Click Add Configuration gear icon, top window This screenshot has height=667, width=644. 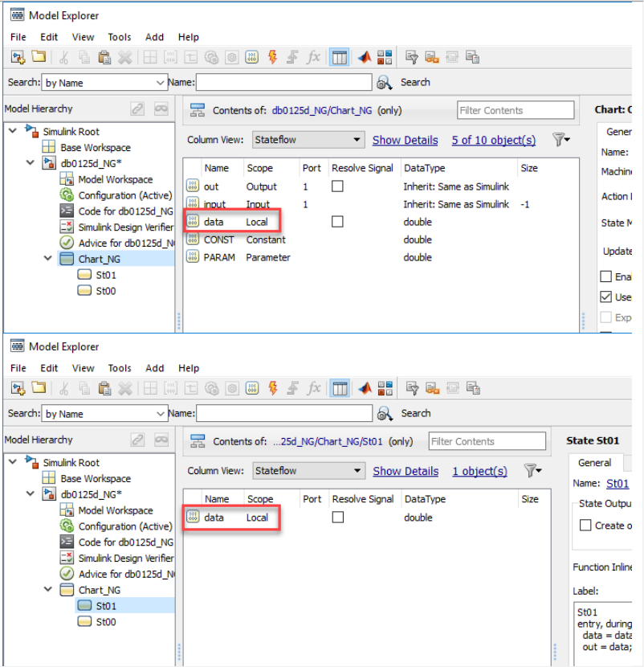(211, 57)
